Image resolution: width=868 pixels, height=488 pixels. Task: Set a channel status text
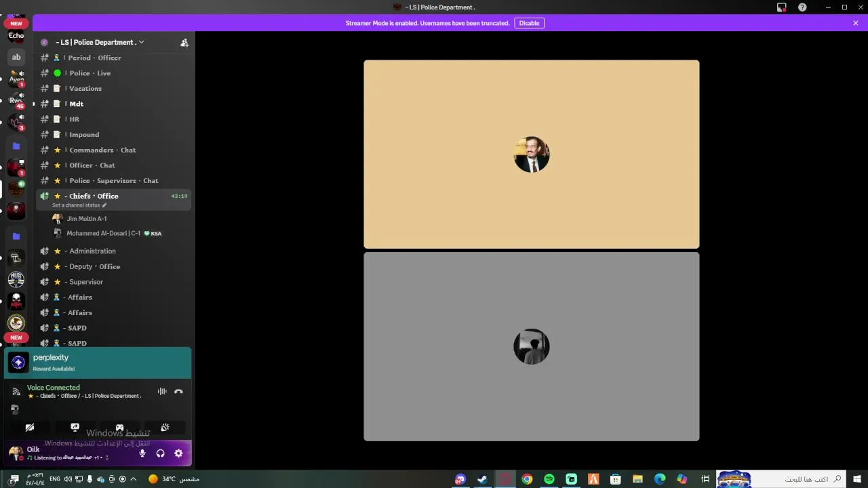(x=79, y=205)
